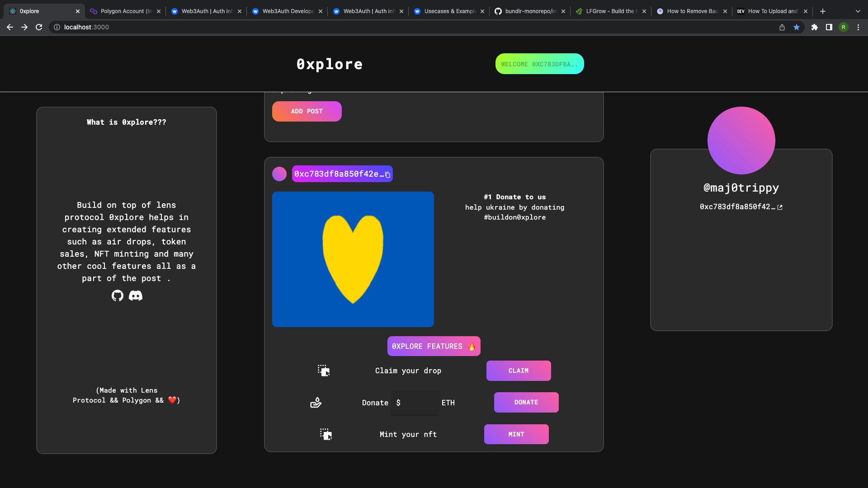Click the mint NFT grid icon
The height and width of the screenshot is (488, 868).
325,434
